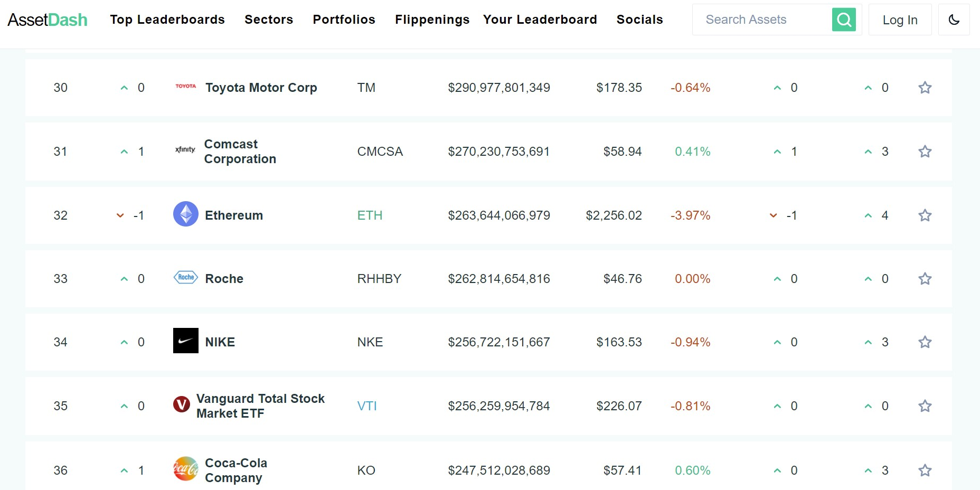Go to AssetDash home via logo
This screenshot has height=490, width=980.
click(48, 20)
